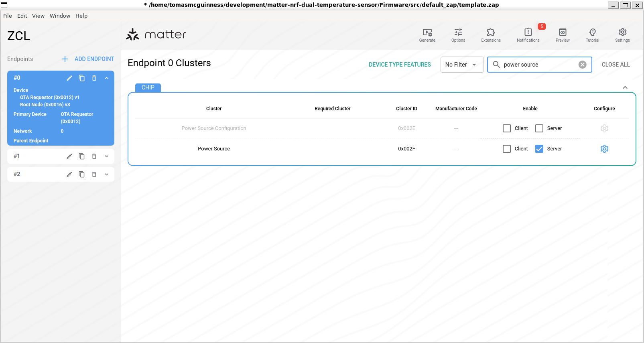Clear the power source search text
The width and height of the screenshot is (644, 343).
(x=583, y=65)
